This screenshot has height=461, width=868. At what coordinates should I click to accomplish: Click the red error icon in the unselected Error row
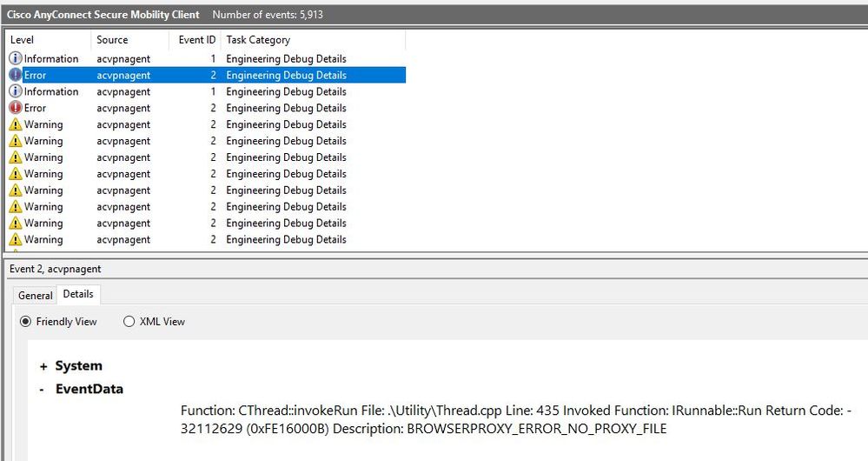coord(16,108)
